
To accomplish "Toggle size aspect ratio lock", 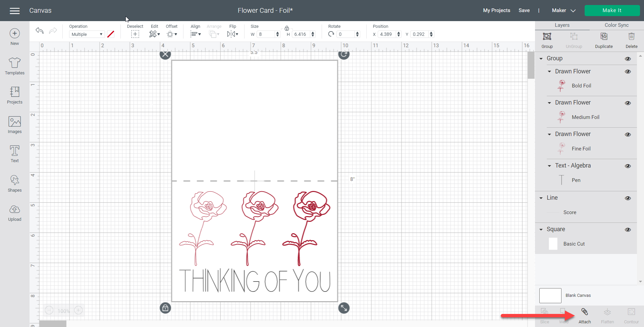I will (x=287, y=28).
